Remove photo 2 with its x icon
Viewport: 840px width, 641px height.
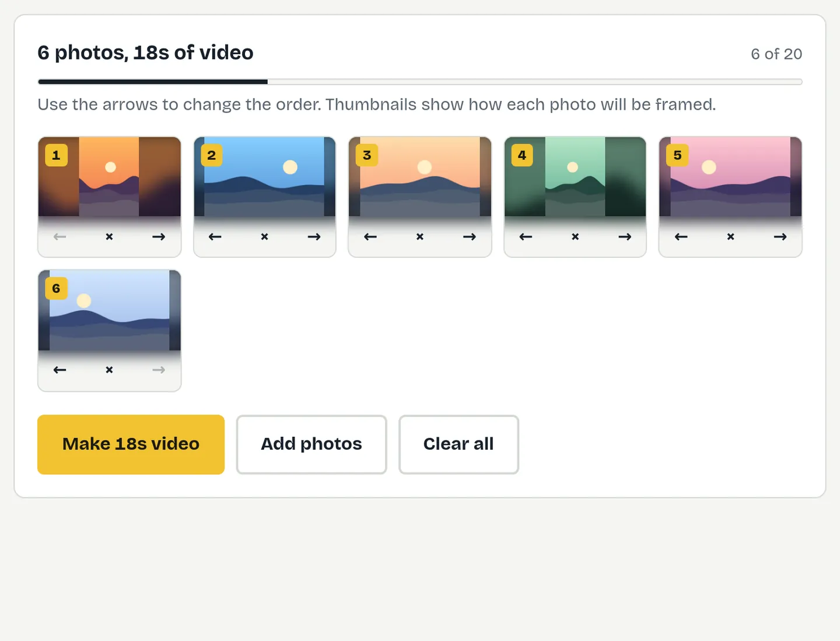pos(264,237)
